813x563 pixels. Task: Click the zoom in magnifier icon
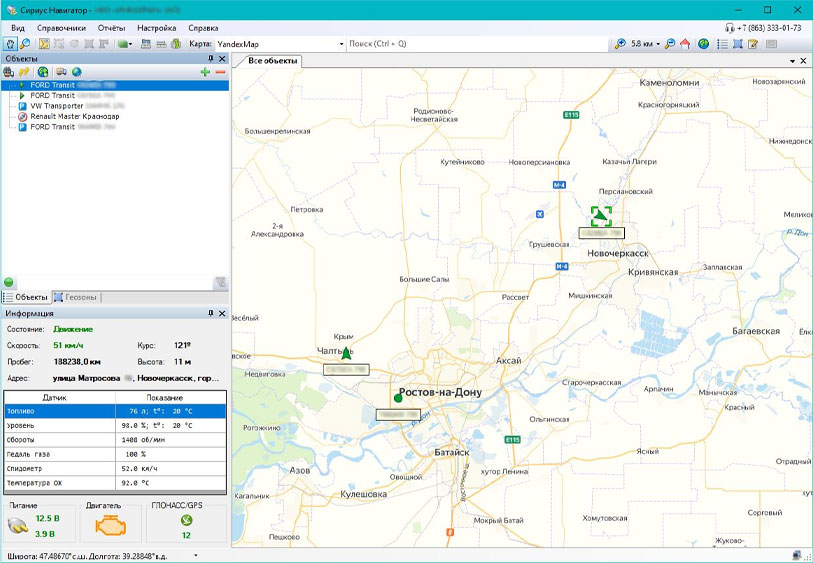tap(621, 44)
